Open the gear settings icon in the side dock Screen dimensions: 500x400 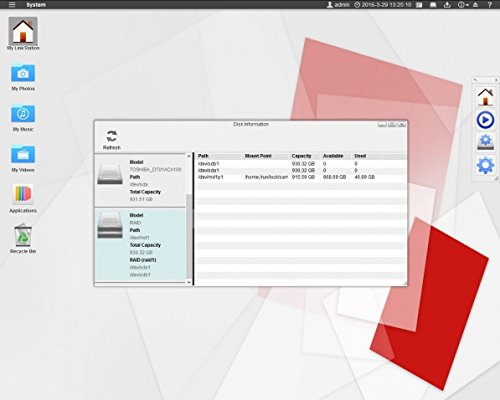tap(485, 166)
